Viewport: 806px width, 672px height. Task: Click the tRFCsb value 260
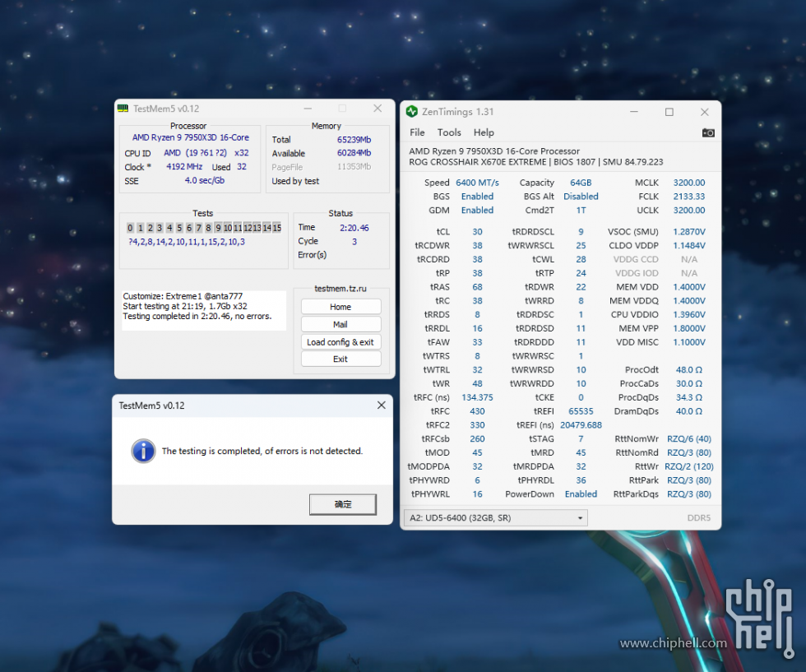tap(477, 439)
